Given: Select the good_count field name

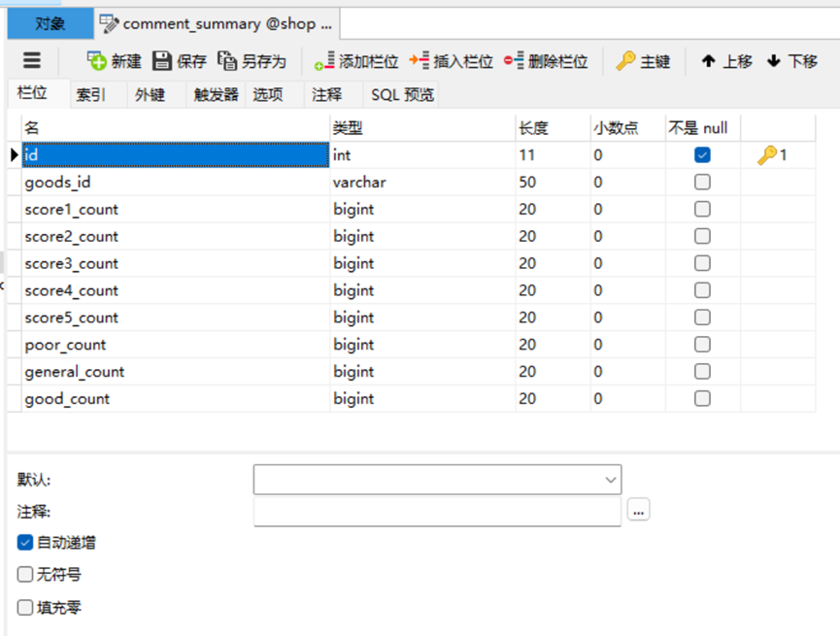Looking at the screenshot, I should click(x=176, y=399).
